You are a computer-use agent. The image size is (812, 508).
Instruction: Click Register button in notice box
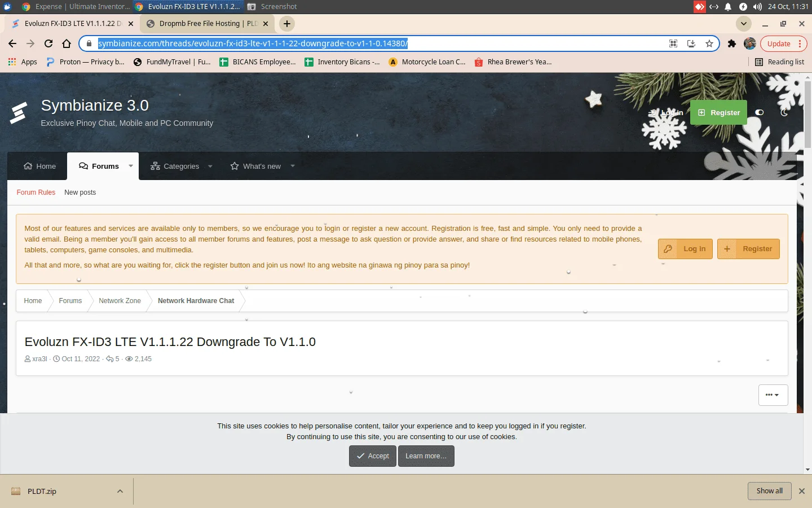pos(748,249)
